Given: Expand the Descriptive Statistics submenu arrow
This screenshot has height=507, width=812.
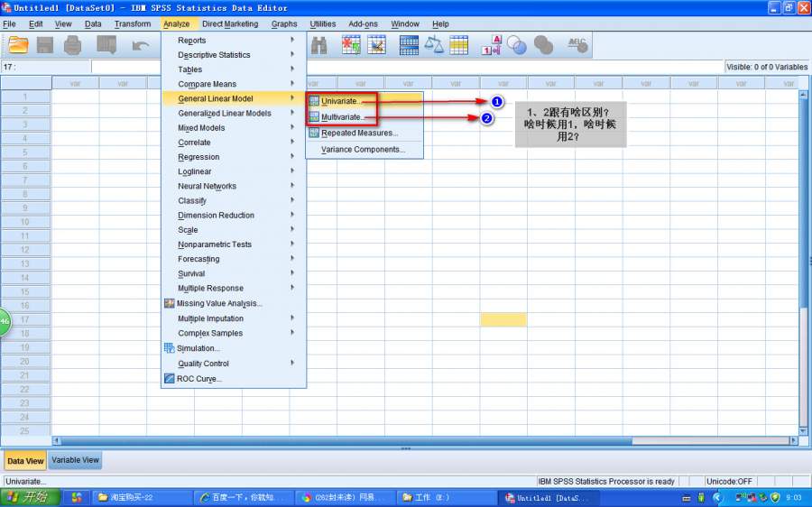Looking at the screenshot, I should (x=292, y=54).
